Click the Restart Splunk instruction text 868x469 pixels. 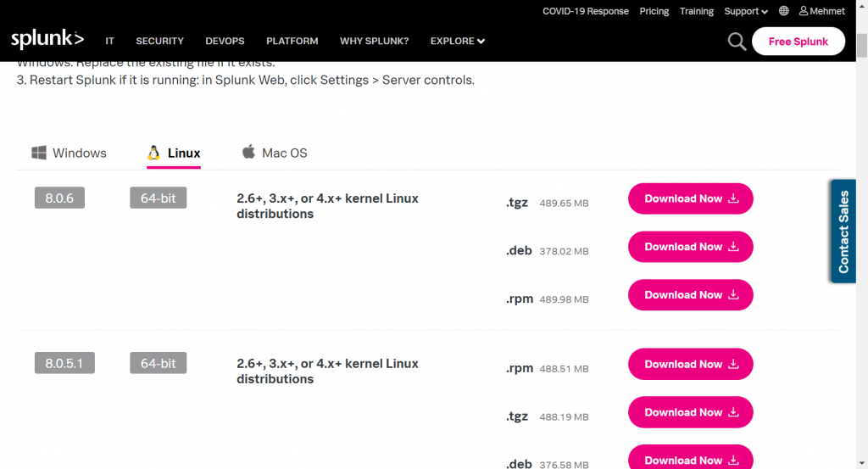coord(245,80)
